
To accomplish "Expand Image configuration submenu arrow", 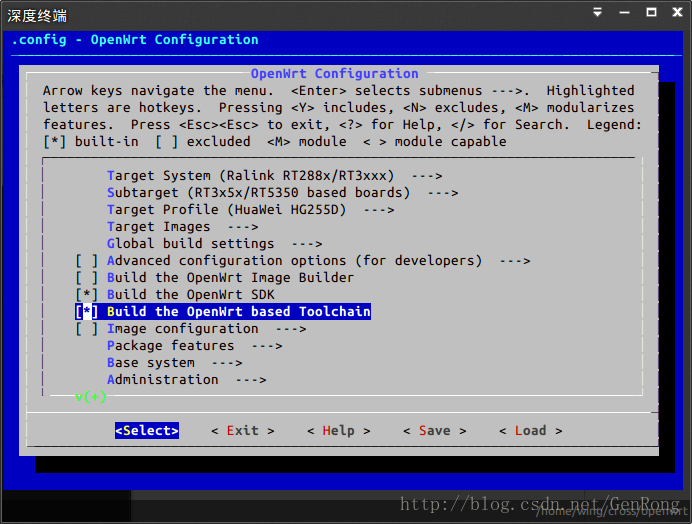I will pos(291,329).
